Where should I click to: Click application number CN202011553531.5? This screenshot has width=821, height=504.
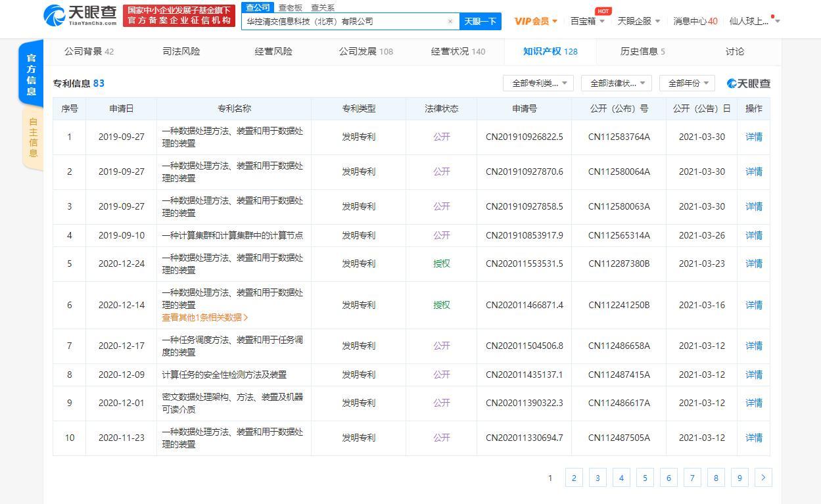click(x=525, y=263)
